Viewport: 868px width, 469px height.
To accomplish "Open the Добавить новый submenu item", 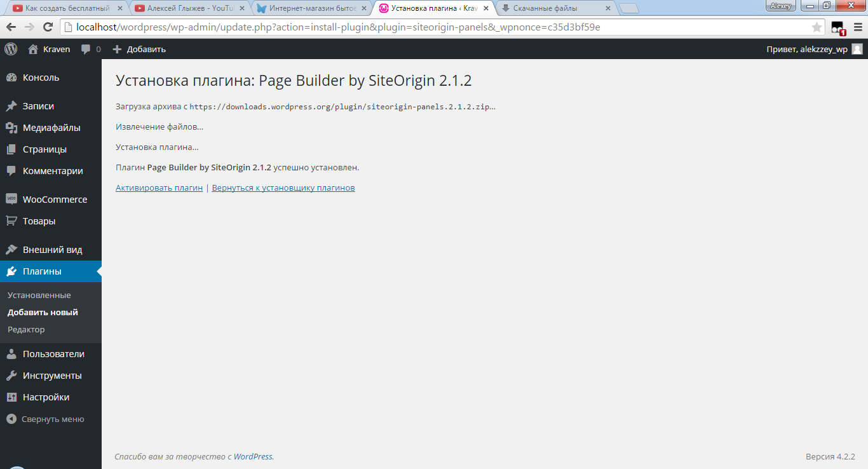I will (x=43, y=313).
